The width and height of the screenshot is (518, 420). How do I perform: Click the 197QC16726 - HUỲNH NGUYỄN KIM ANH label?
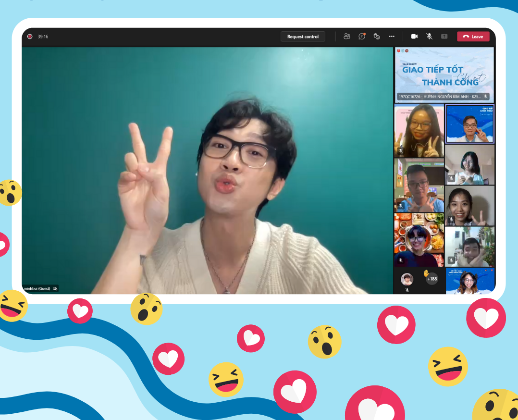439,97
